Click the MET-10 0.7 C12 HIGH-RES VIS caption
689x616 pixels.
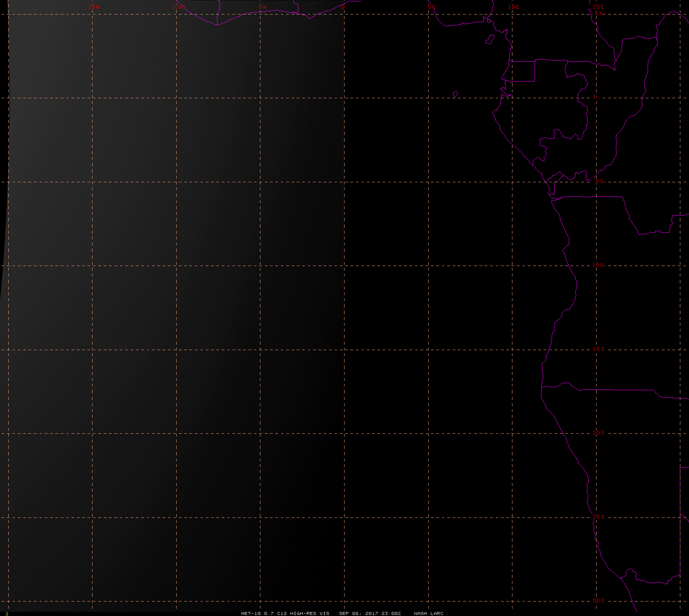(285, 613)
